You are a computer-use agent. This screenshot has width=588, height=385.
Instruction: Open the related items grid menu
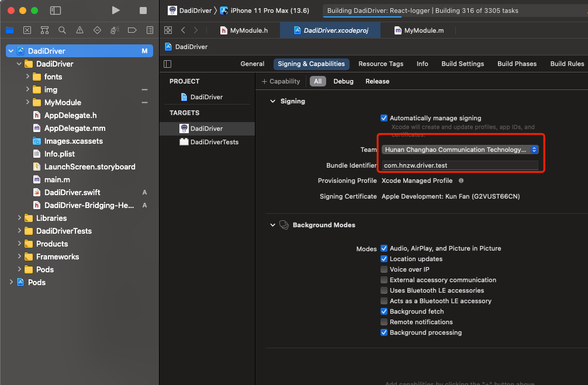coord(168,30)
